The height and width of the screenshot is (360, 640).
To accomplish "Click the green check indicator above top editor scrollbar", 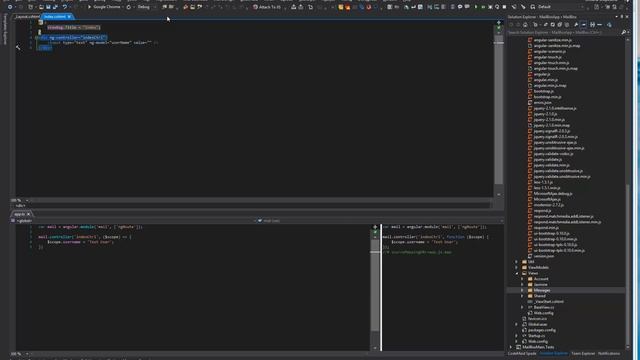I will pyautogui.click(x=499, y=28).
